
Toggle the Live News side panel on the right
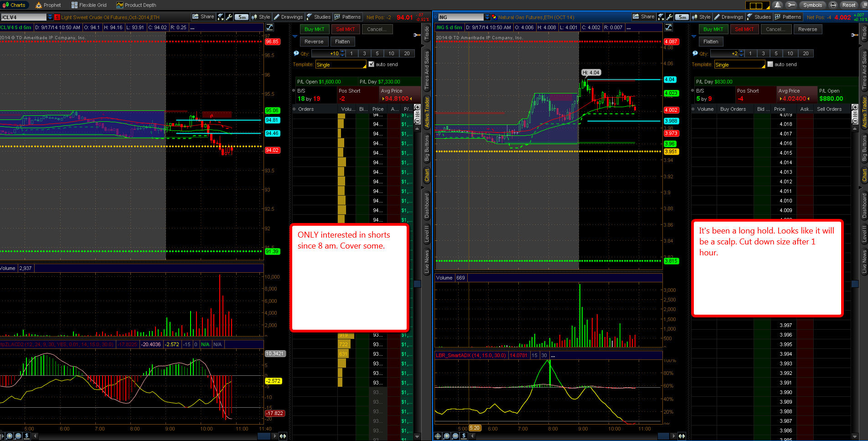(x=864, y=261)
